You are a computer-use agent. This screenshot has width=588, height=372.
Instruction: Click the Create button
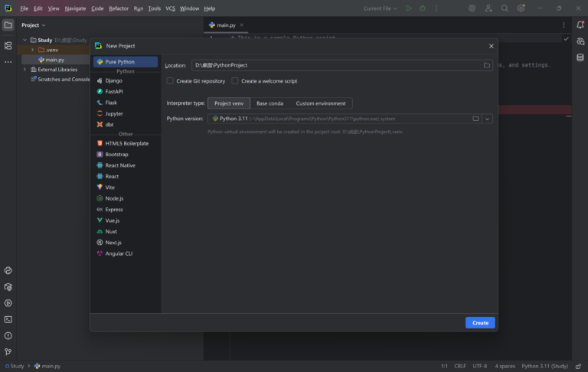pyautogui.click(x=480, y=323)
